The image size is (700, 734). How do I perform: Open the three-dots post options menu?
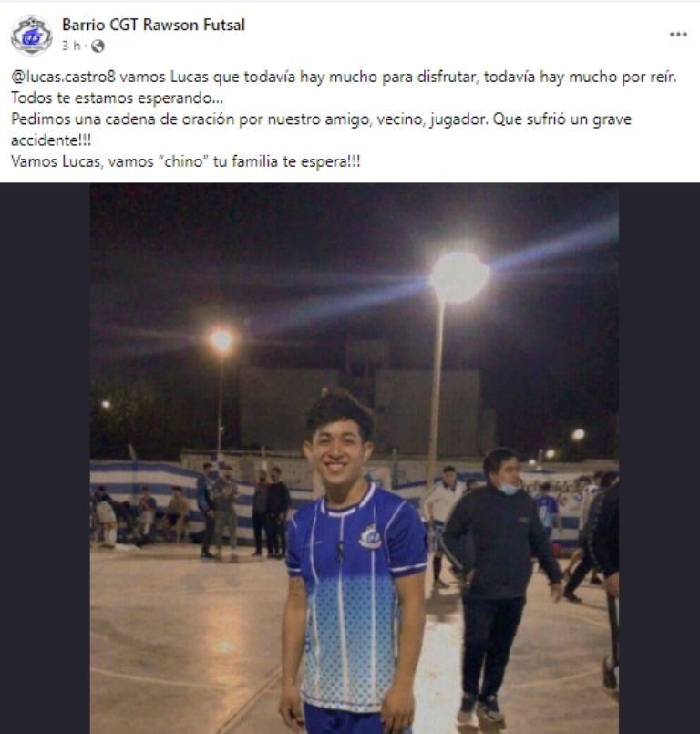click(678, 34)
